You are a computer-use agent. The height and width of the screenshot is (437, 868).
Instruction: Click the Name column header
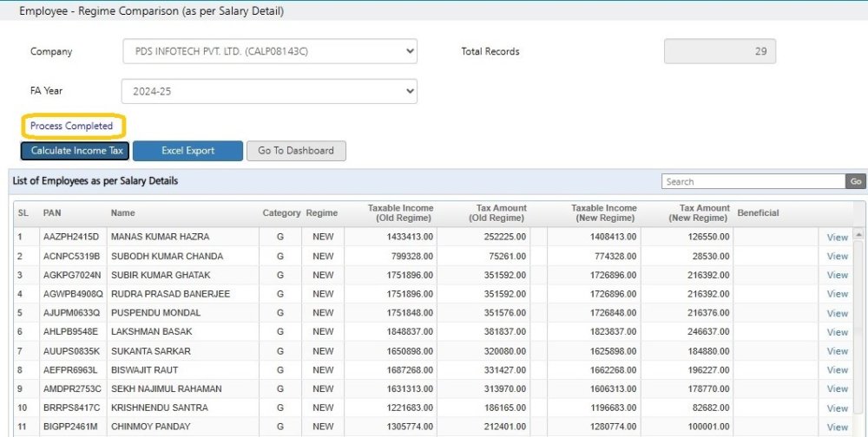pos(122,213)
